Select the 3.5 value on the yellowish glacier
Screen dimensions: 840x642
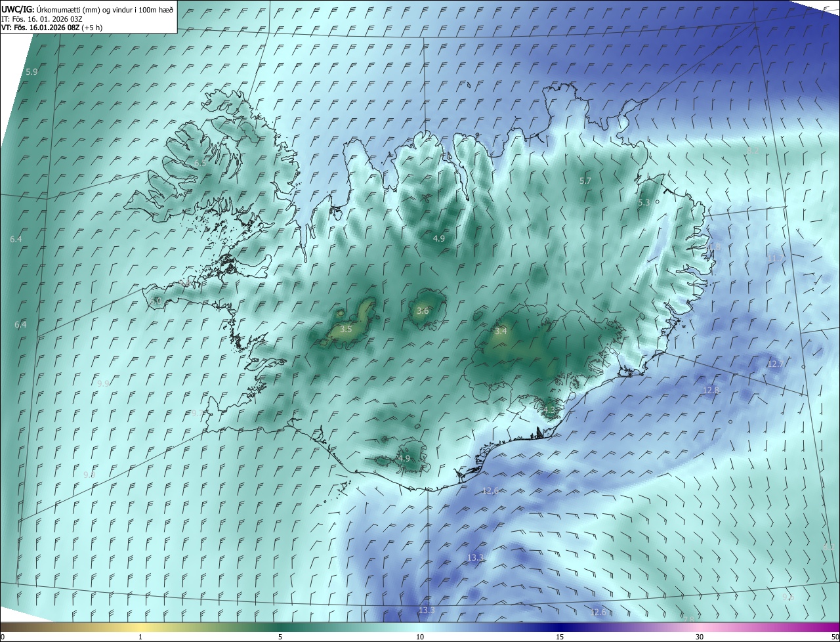pos(346,329)
